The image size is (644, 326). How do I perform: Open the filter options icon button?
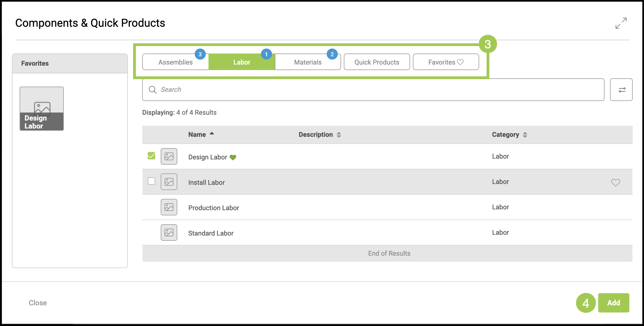pyautogui.click(x=621, y=90)
